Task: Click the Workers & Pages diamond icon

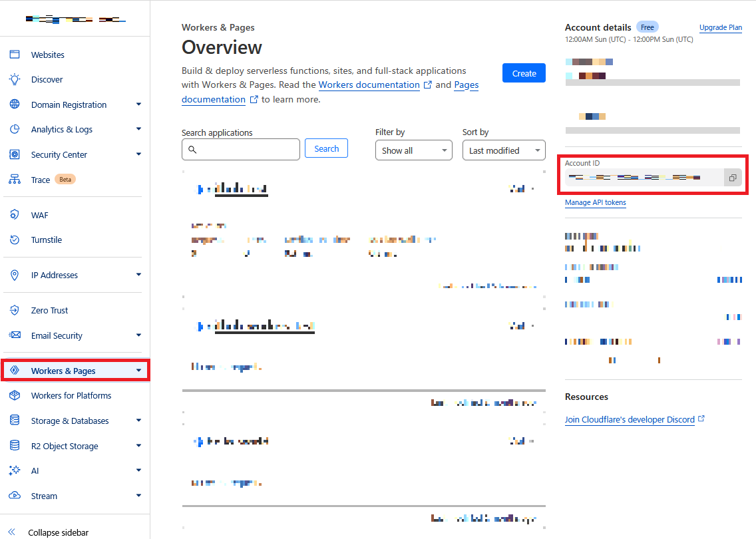Action: coord(15,370)
